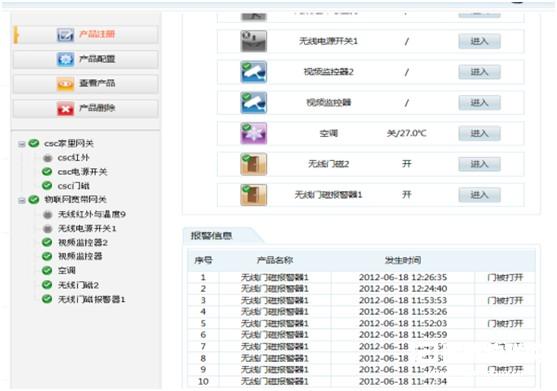Select csc家里网关 in the device tree
The image size is (557, 391).
coord(69,143)
